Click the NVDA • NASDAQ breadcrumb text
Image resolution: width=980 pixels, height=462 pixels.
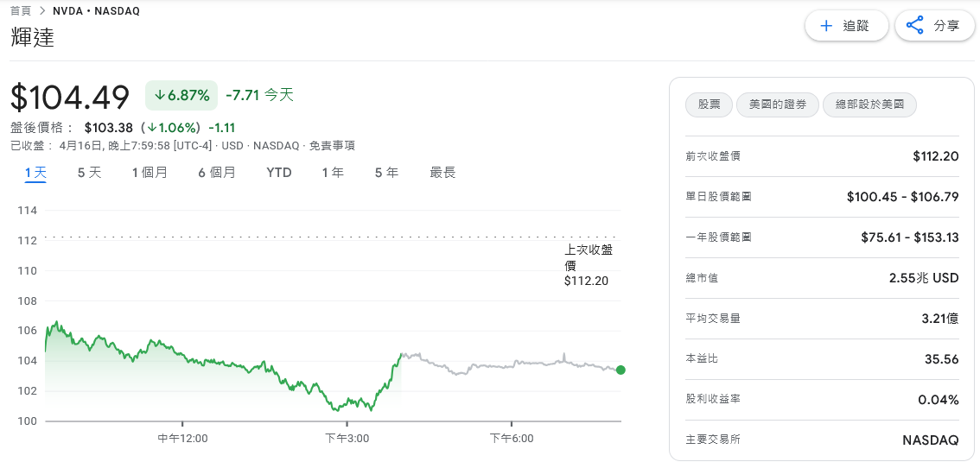tap(96, 10)
